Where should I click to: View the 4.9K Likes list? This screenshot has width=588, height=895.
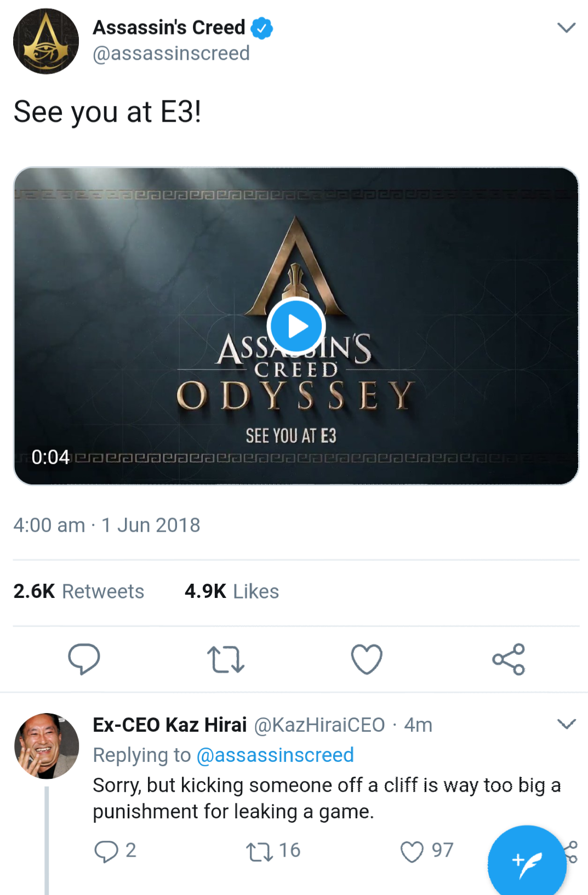[x=232, y=591]
